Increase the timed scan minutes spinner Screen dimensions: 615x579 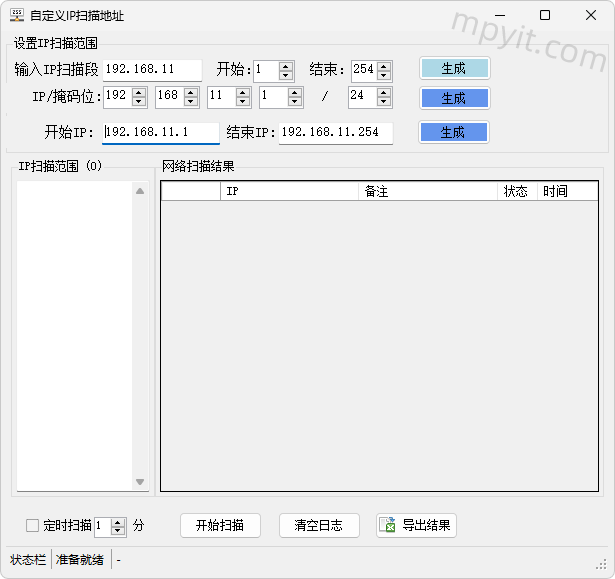click(118, 522)
